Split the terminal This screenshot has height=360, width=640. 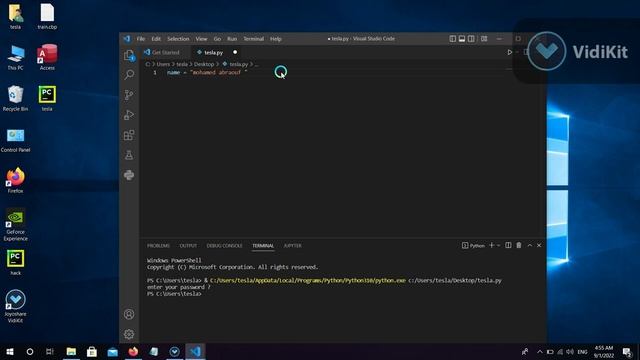coord(508,245)
